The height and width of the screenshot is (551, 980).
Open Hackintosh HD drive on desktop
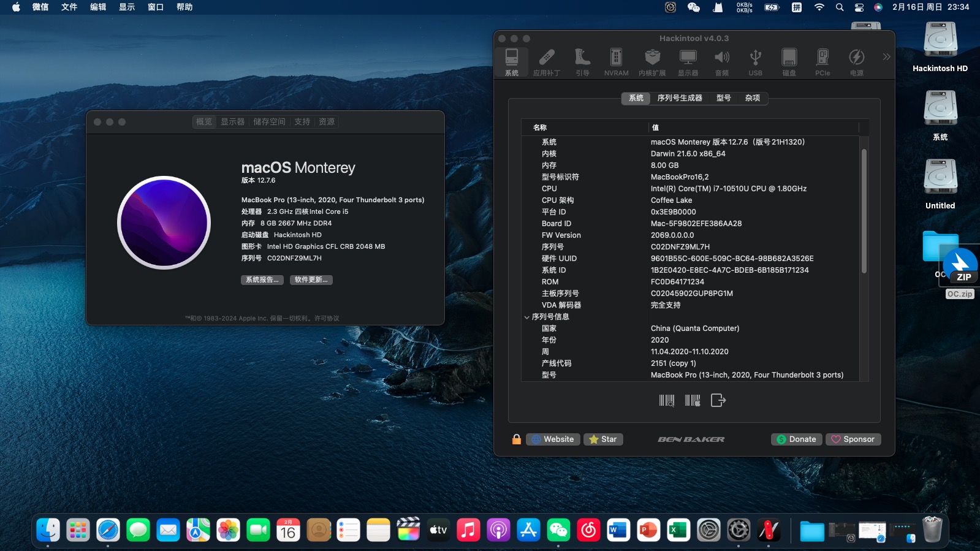(x=940, y=47)
